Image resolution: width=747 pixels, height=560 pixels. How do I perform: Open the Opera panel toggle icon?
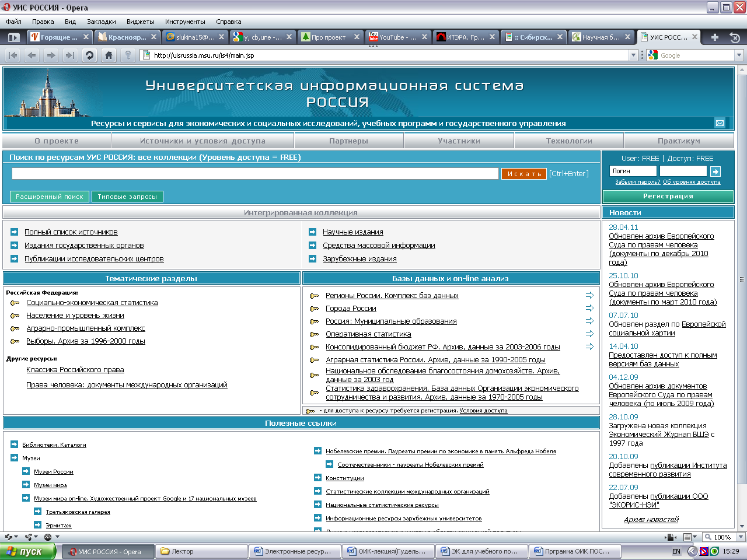(14, 37)
